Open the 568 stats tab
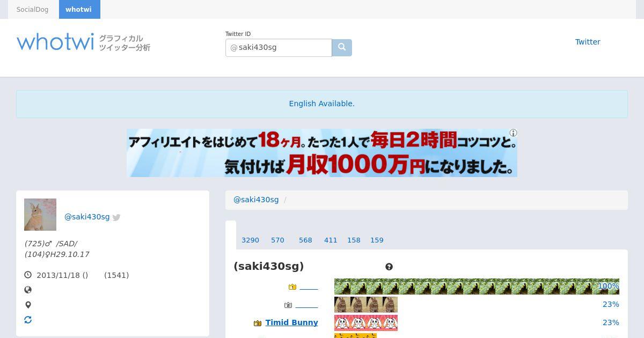This screenshot has height=338, width=644. click(x=305, y=240)
